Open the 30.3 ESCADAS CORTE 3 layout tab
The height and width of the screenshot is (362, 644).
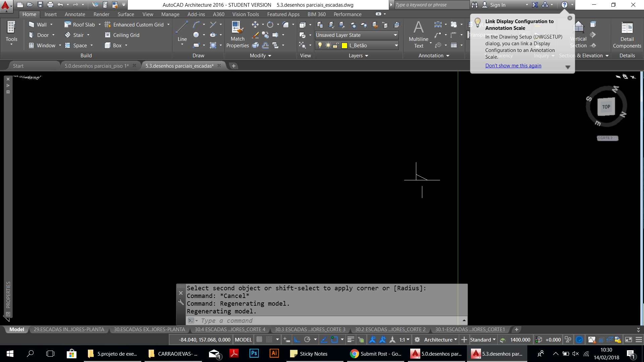[x=310, y=329]
